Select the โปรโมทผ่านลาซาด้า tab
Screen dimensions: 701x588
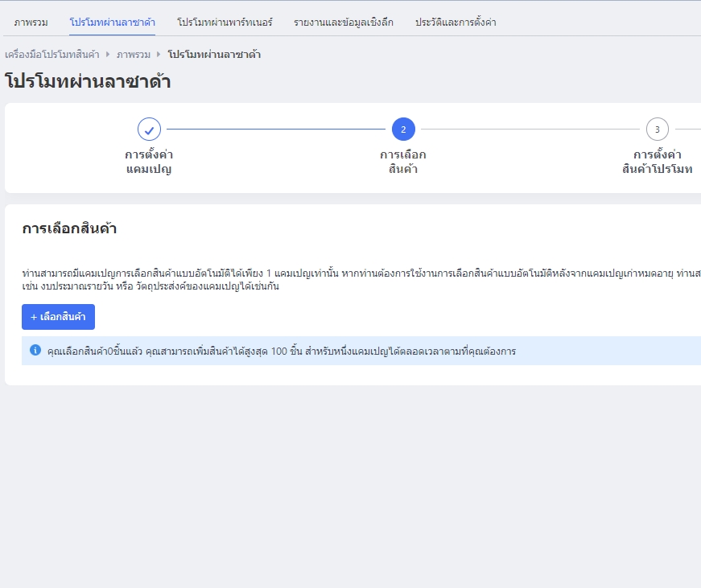pyautogui.click(x=112, y=23)
